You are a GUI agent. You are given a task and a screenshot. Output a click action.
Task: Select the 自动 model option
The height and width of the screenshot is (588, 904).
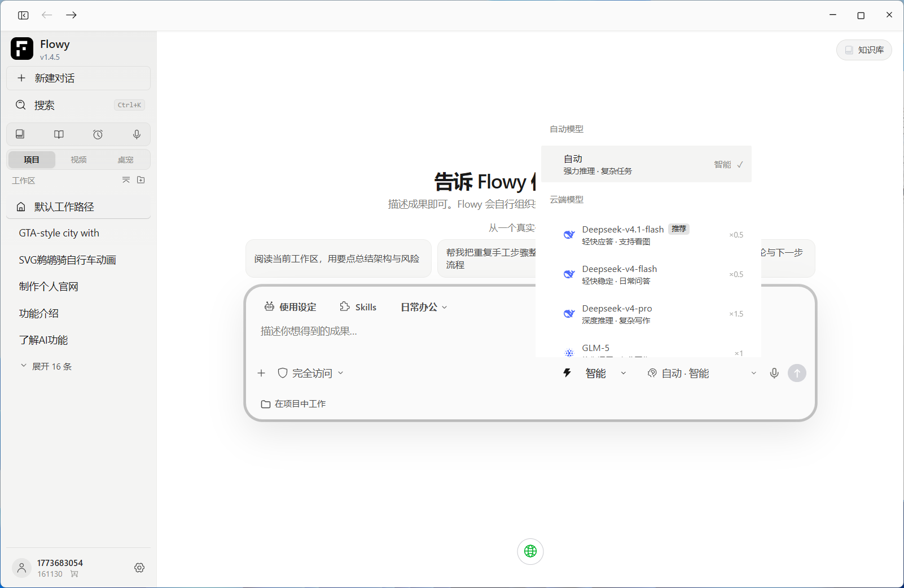click(x=646, y=164)
